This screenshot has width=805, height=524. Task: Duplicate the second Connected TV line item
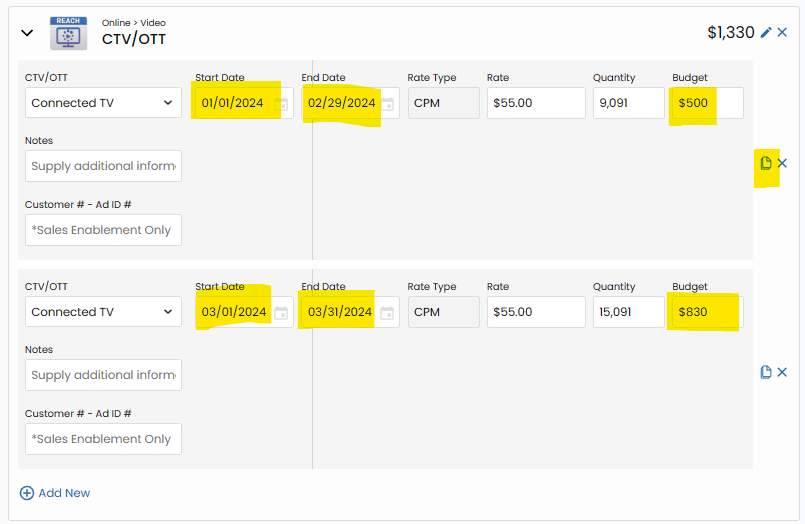click(766, 372)
